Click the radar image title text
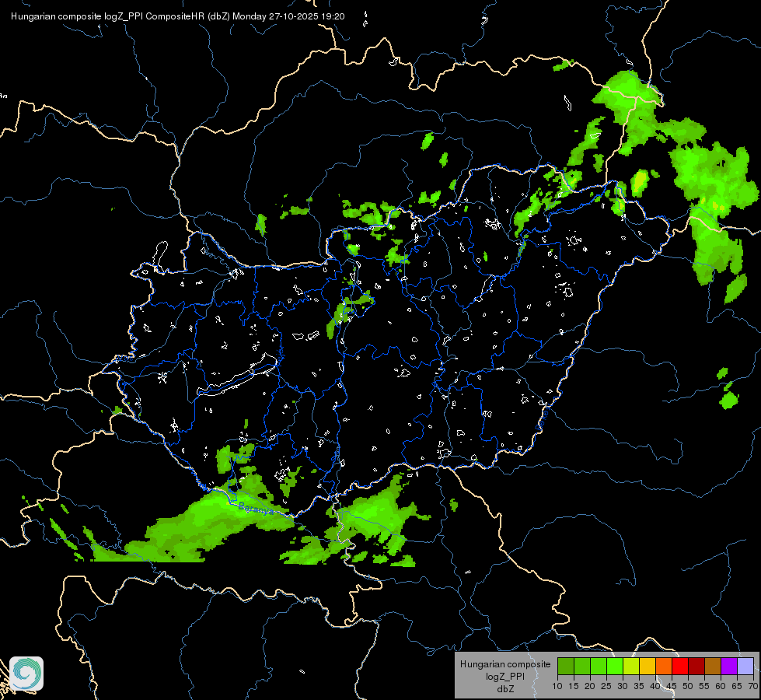This screenshot has width=761, height=700. [x=178, y=16]
